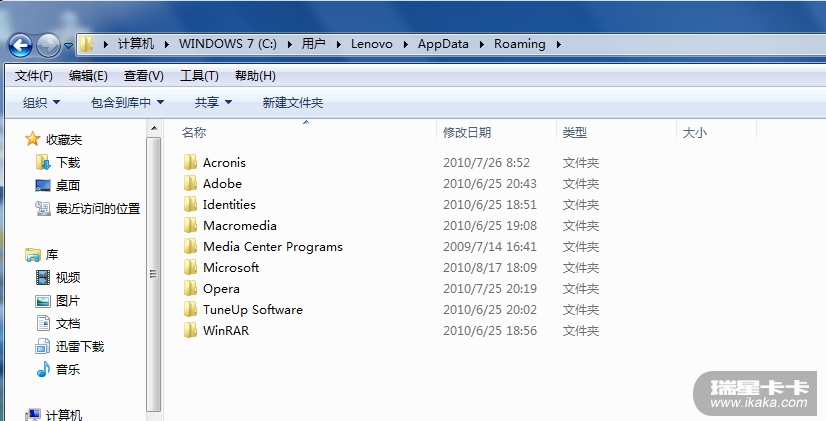Click the Favorites star icon
The height and width of the screenshot is (421, 826).
[x=33, y=139]
